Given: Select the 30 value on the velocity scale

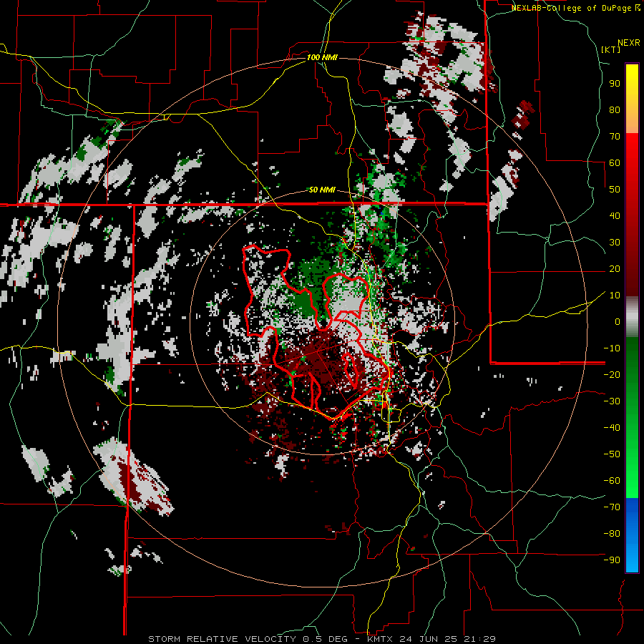Looking at the screenshot, I should [x=615, y=243].
